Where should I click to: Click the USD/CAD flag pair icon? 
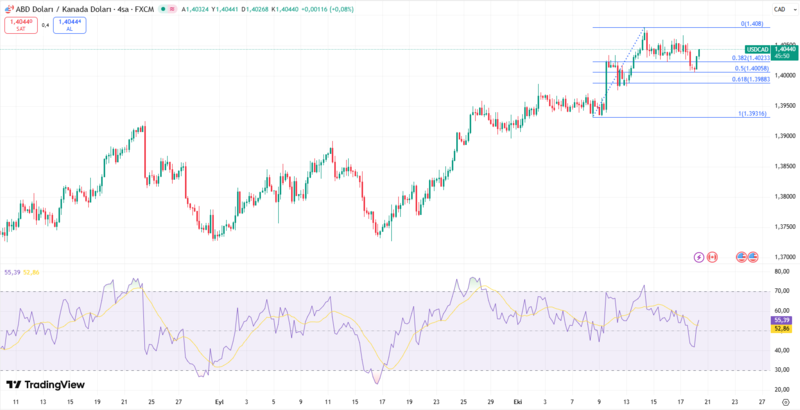pos(8,9)
